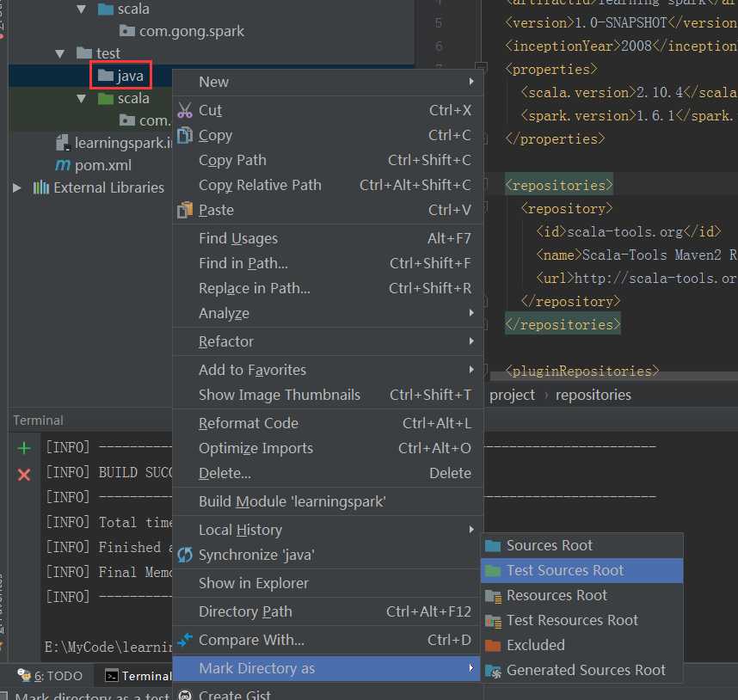Collapse the main scala folder node

point(82,9)
